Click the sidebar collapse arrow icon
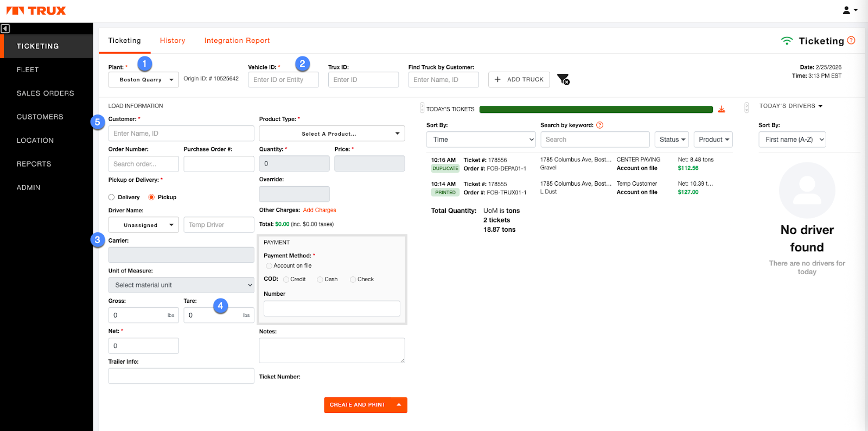 5,29
